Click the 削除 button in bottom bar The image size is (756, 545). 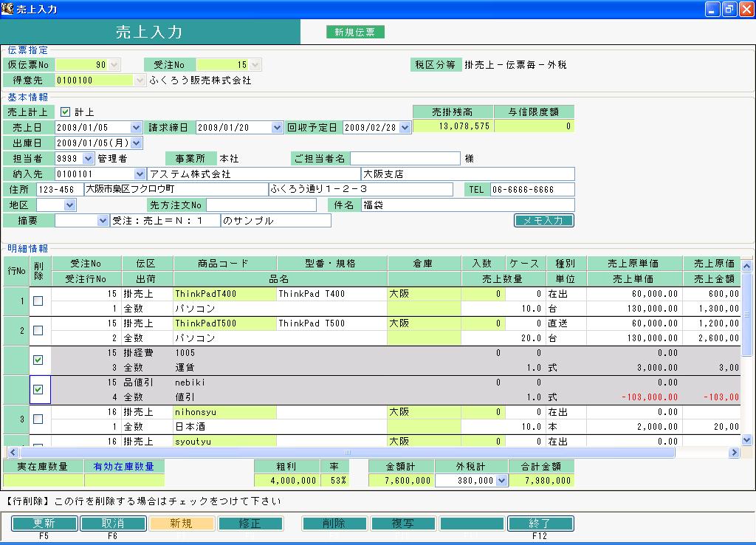tap(334, 524)
